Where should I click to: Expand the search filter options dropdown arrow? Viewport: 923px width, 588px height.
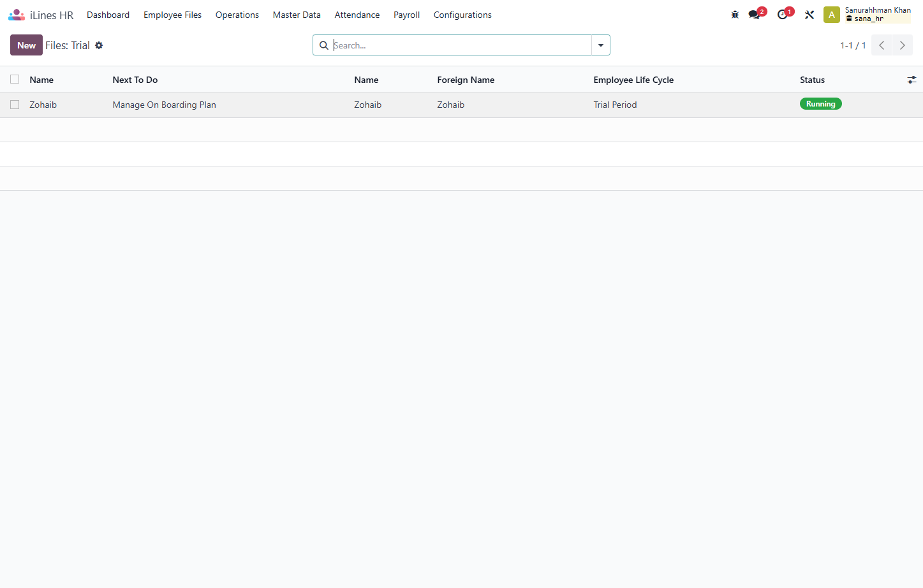[601, 45]
